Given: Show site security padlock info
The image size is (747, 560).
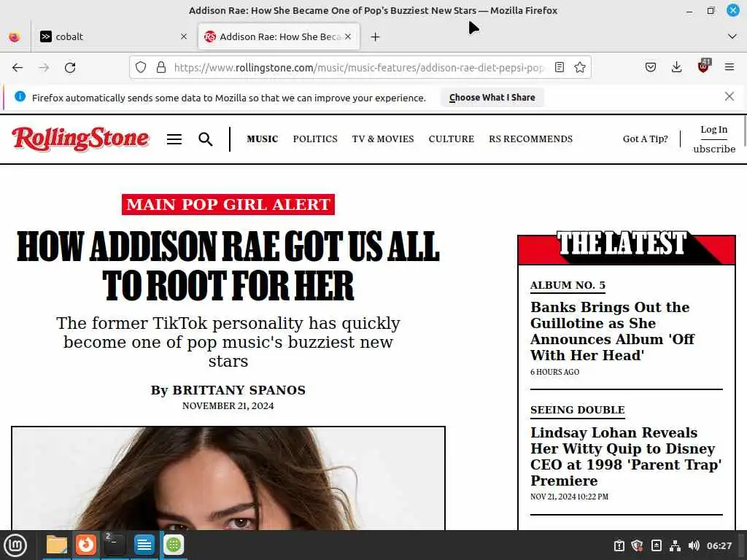Looking at the screenshot, I should click(161, 68).
